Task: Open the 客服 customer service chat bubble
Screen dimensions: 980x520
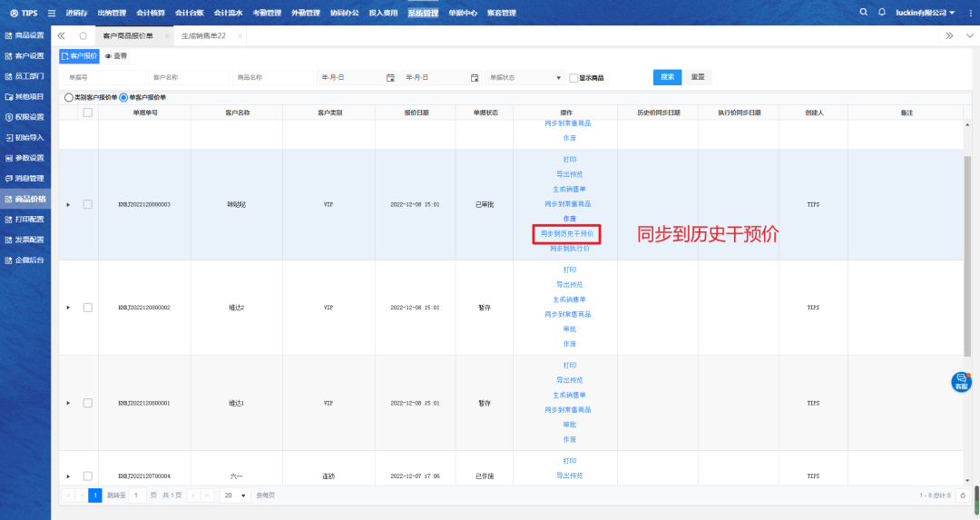Action: tap(961, 382)
